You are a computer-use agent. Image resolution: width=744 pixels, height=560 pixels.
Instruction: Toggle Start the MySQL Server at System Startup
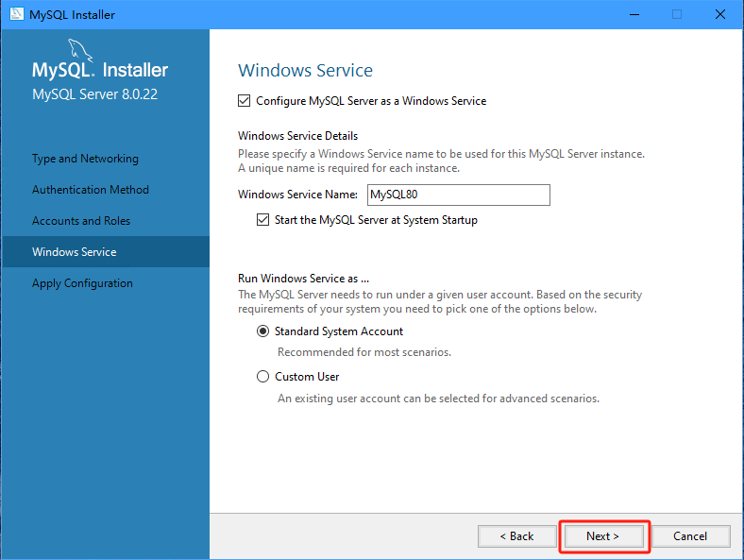(262, 220)
